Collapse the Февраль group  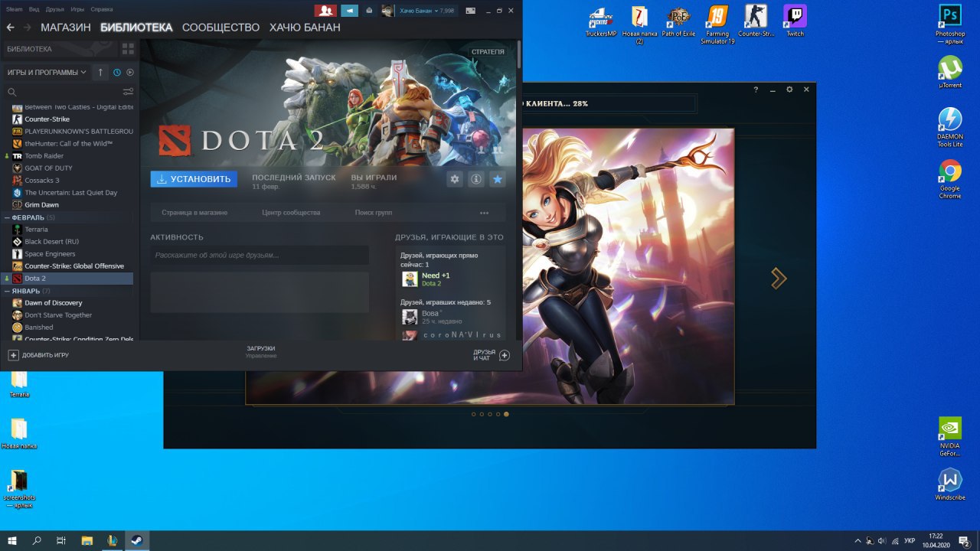tap(8, 217)
